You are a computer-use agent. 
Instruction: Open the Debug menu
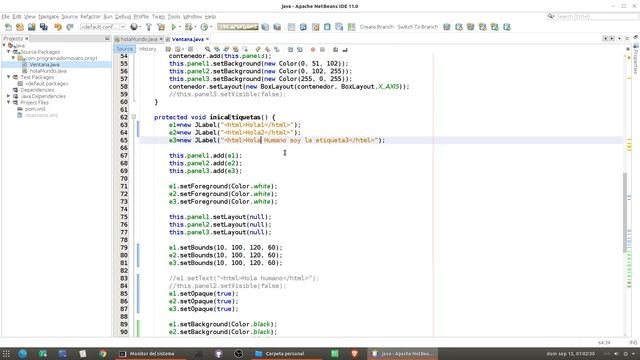pos(123,17)
